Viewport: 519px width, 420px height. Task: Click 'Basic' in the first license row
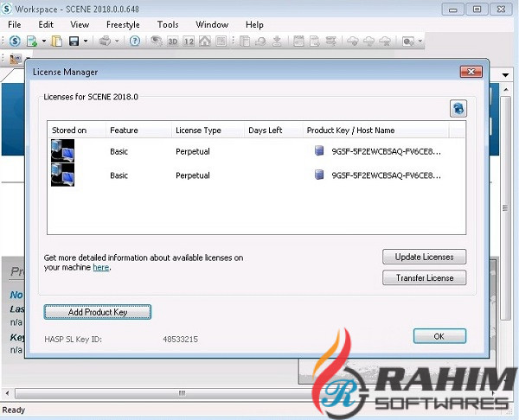click(119, 151)
